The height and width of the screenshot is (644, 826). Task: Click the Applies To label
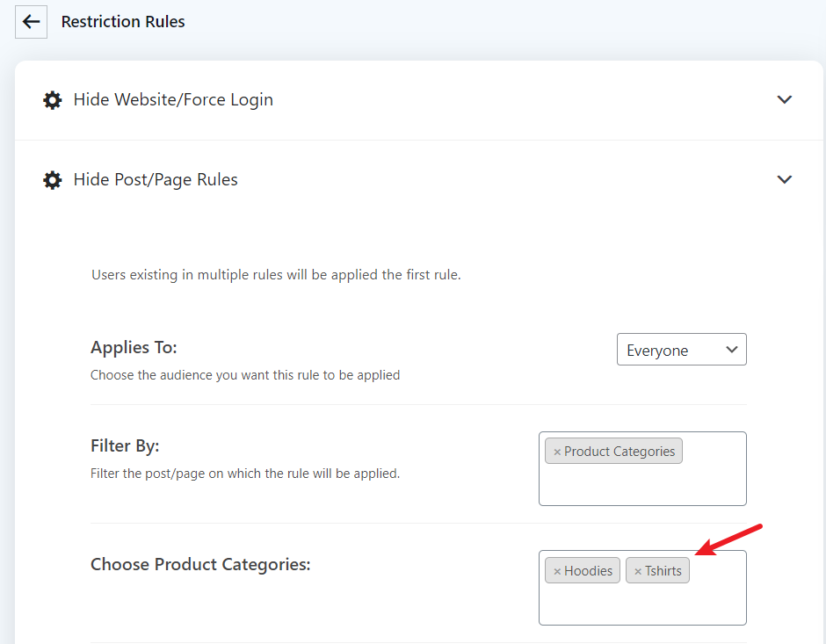(x=134, y=348)
